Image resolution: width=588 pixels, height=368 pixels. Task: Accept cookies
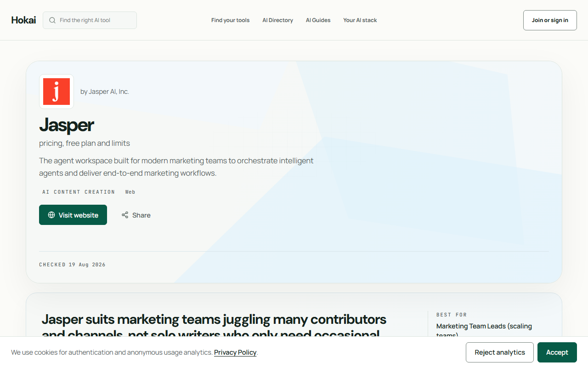557,352
